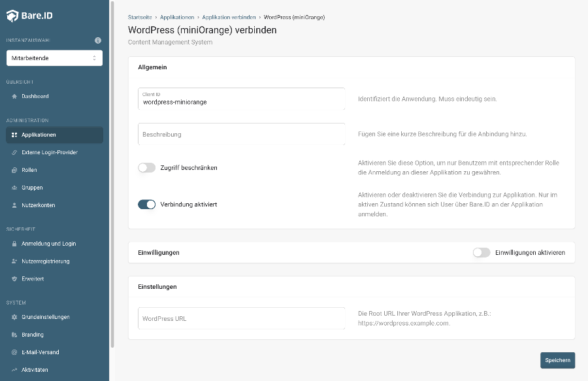Follow the Startseite breadcrumb link
The width and height of the screenshot is (588, 381).
tap(140, 17)
